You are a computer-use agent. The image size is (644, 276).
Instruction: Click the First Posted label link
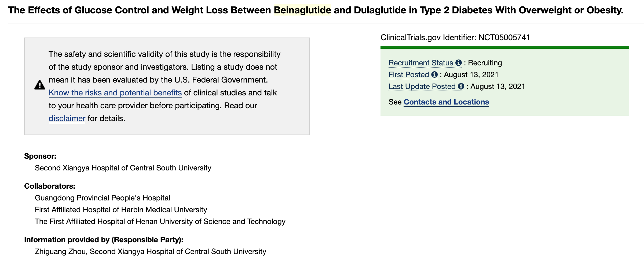[409, 75]
